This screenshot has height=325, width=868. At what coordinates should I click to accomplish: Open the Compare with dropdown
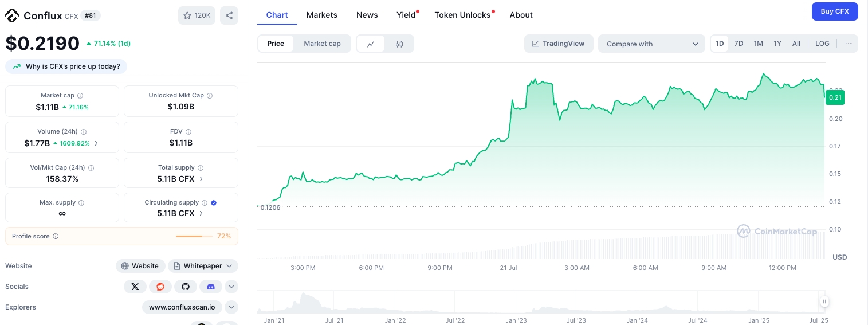(651, 44)
